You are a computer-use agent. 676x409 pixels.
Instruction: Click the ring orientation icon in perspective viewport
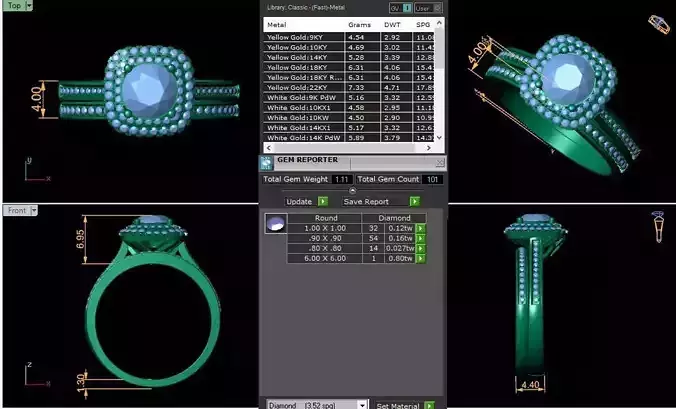pyautogui.click(x=659, y=24)
